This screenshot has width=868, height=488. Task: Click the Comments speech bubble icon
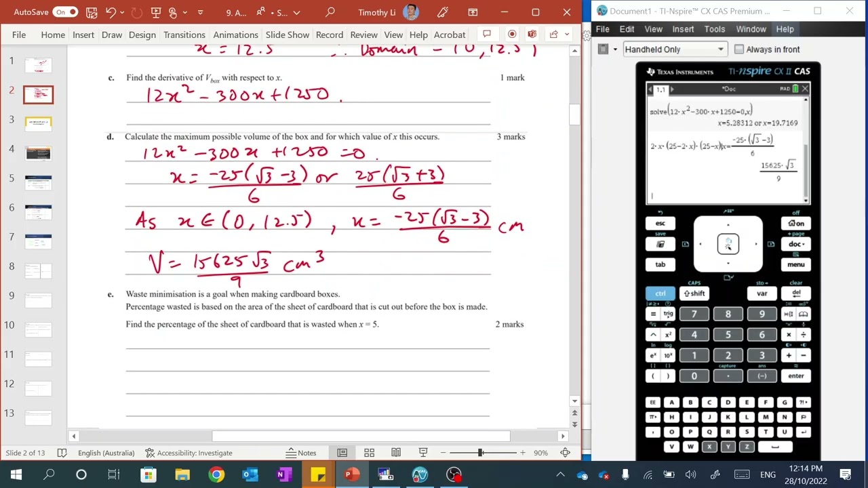pos(487,35)
